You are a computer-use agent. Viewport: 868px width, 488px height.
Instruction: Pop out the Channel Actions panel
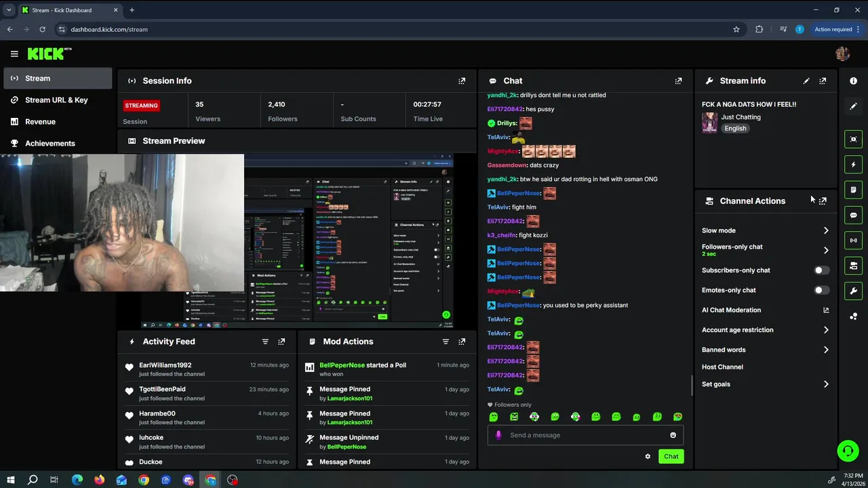point(823,201)
